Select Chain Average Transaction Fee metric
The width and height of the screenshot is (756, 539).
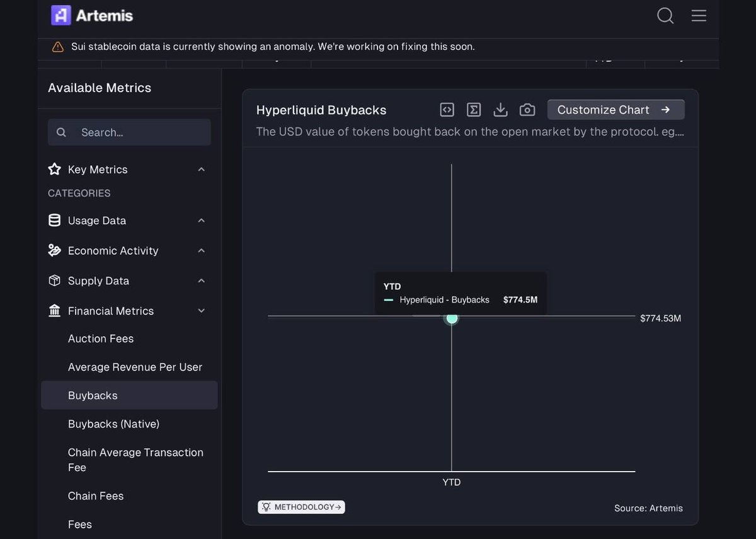(135, 460)
